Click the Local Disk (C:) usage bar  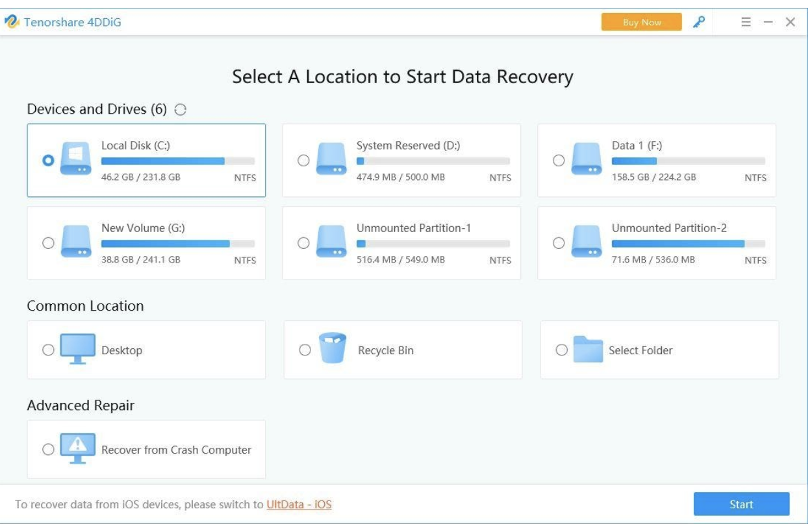click(178, 161)
